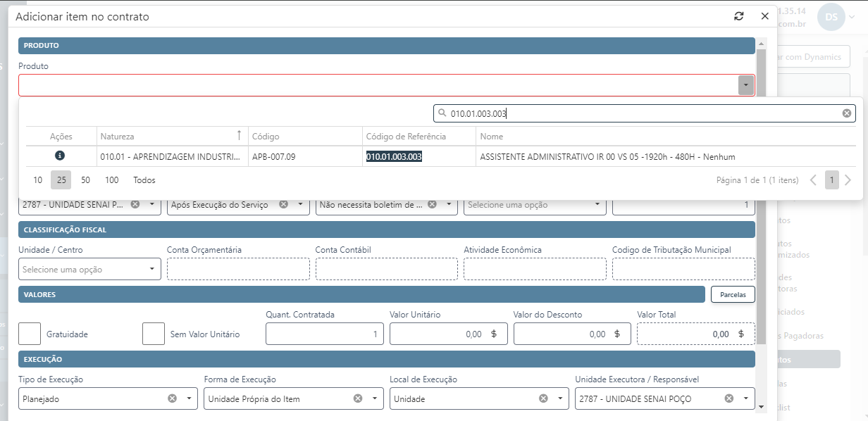This screenshot has width=868, height=421.
Task: Select page 1 in pagination
Action: coord(831,180)
